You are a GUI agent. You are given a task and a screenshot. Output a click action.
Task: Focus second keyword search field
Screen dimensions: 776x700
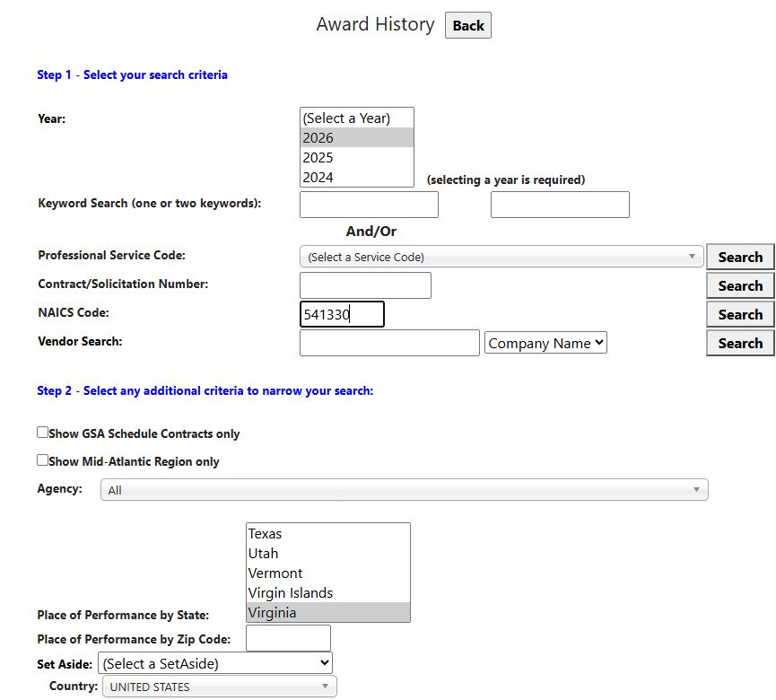click(x=560, y=205)
